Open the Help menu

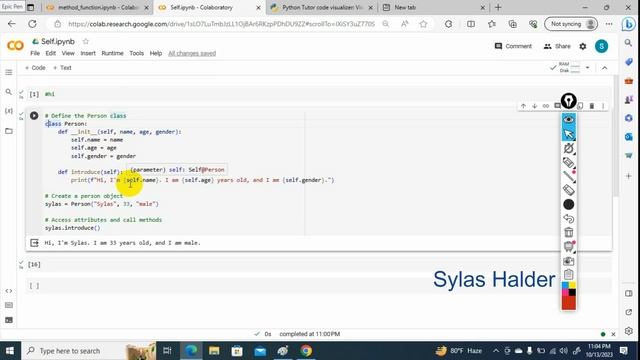(x=156, y=53)
